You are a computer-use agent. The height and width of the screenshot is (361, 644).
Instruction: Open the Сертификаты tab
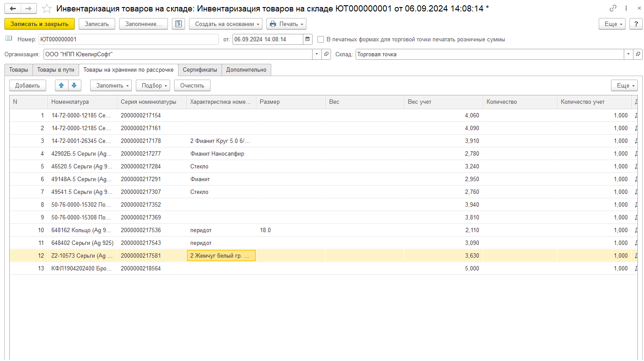[x=200, y=70]
